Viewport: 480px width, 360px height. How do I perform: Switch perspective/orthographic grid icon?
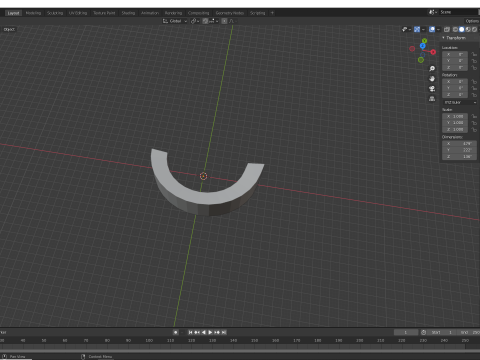pyautogui.click(x=432, y=99)
